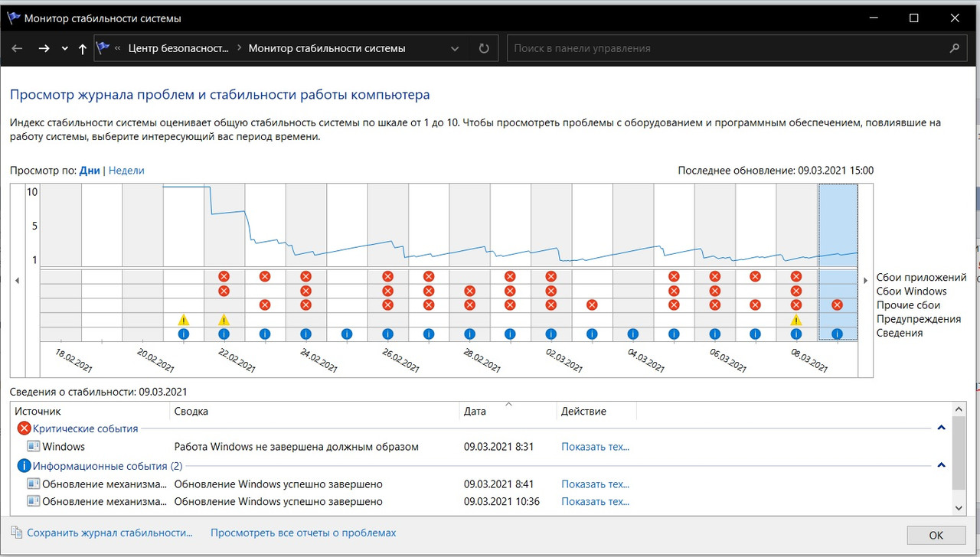The height and width of the screenshot is (557, 980).
Task: Click application failure icon for 23.02.2021
Action: click(265, 276)
